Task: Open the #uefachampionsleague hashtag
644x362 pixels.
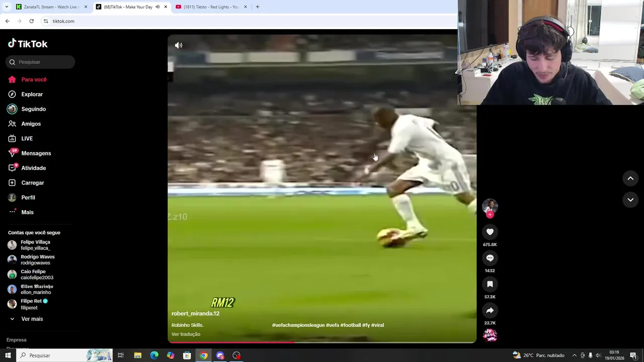Action: [298, 325]
